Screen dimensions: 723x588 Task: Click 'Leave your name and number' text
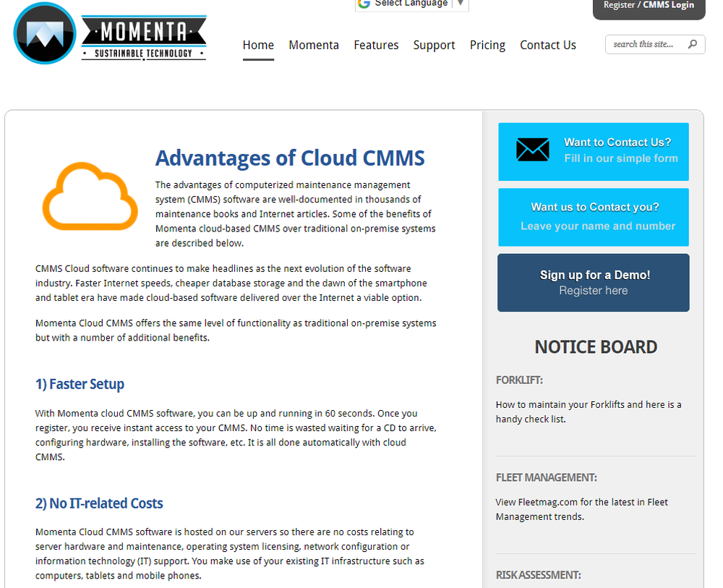[598, 226]
